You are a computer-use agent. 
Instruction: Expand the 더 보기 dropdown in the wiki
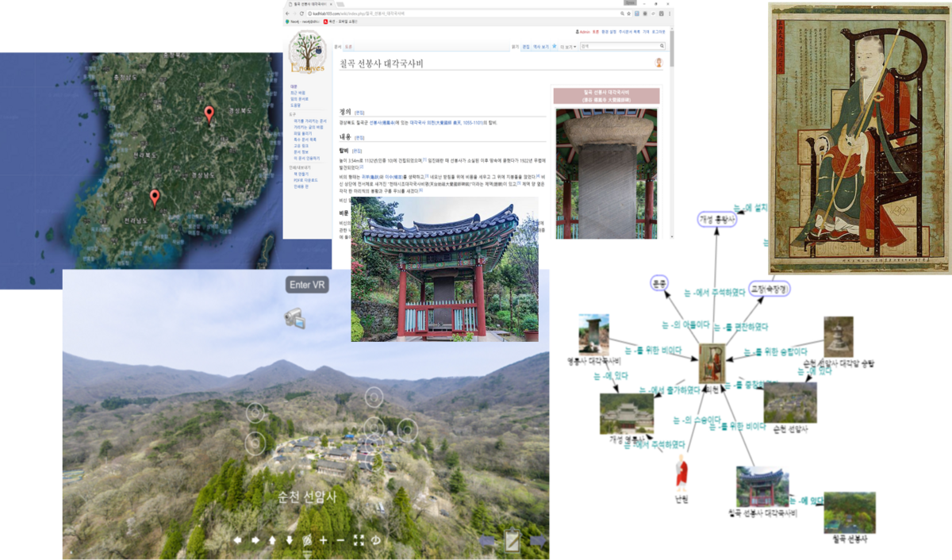[x=567, y=47]
